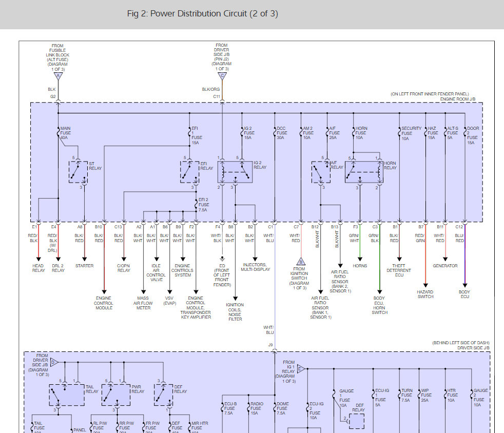
Task: Click 'AIR FUEL RATIO SENSOR (BANK 1, SENSOR 1)'
Action: 320,308
